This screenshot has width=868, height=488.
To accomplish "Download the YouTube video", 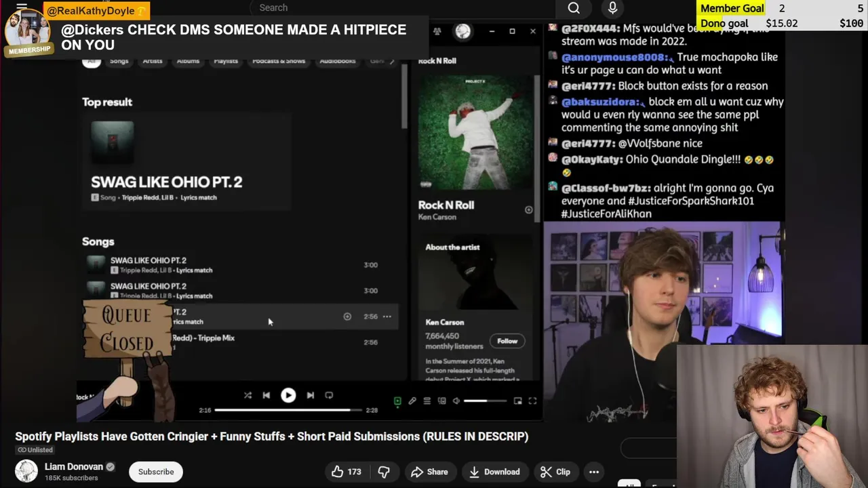I will pos(494,472).
